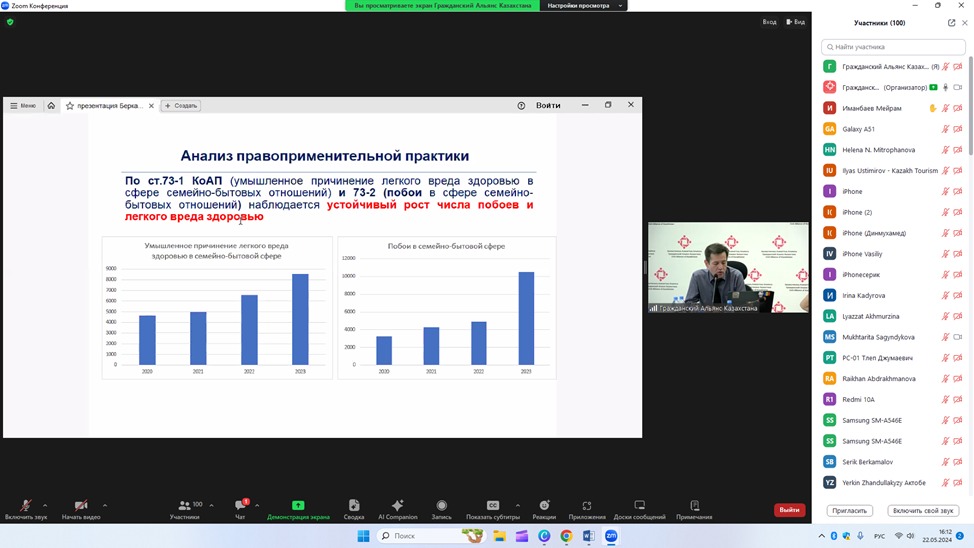Expand video options arrow beside Начать видео
974x548 pixels.
[x=105, y=505]
